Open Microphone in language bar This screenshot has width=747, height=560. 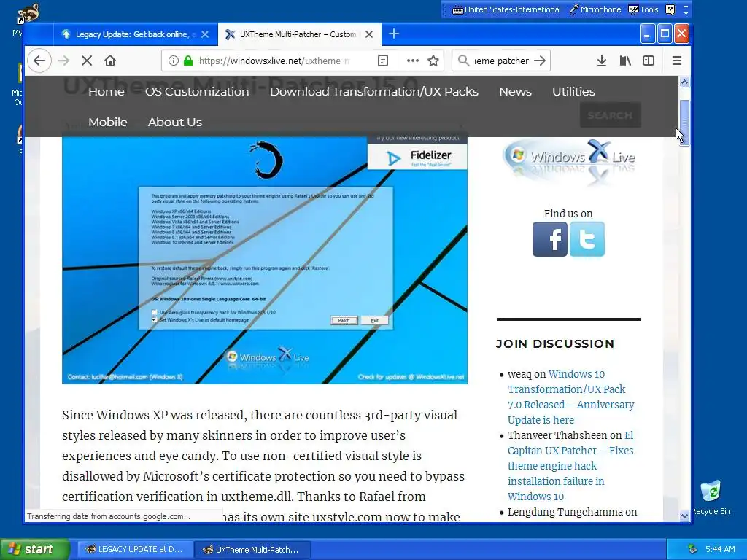(x=595, y=9)
